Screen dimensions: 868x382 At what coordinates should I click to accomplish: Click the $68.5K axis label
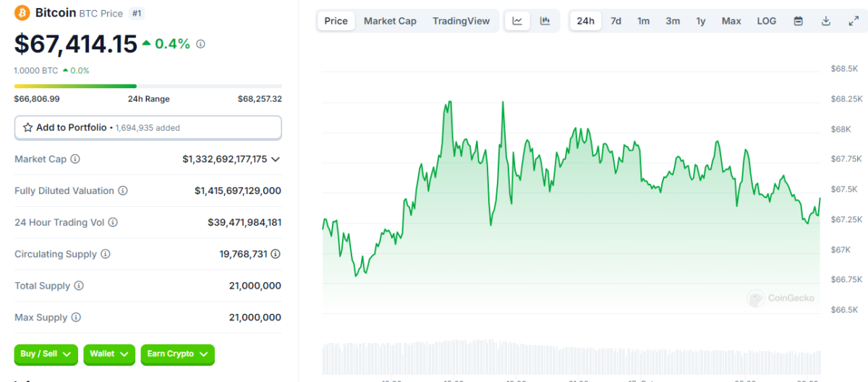tap(844, 69)
